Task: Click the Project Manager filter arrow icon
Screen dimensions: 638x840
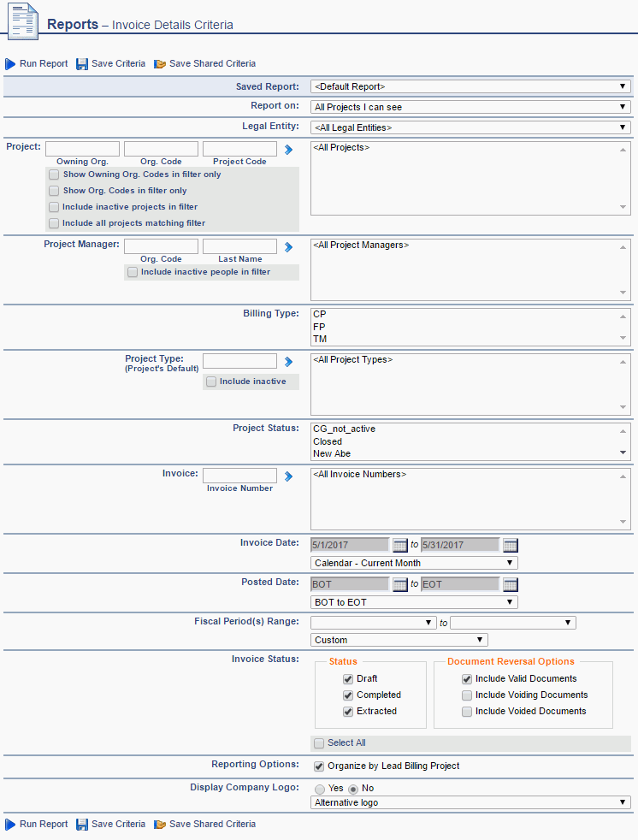Action: [289, 246]
